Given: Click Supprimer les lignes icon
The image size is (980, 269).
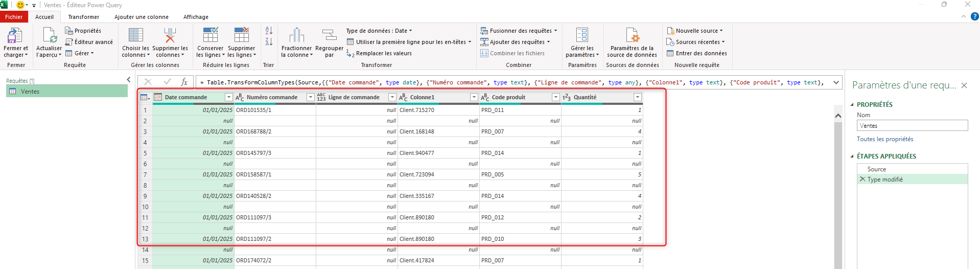Looking at the screenshot, I should 242,35.
